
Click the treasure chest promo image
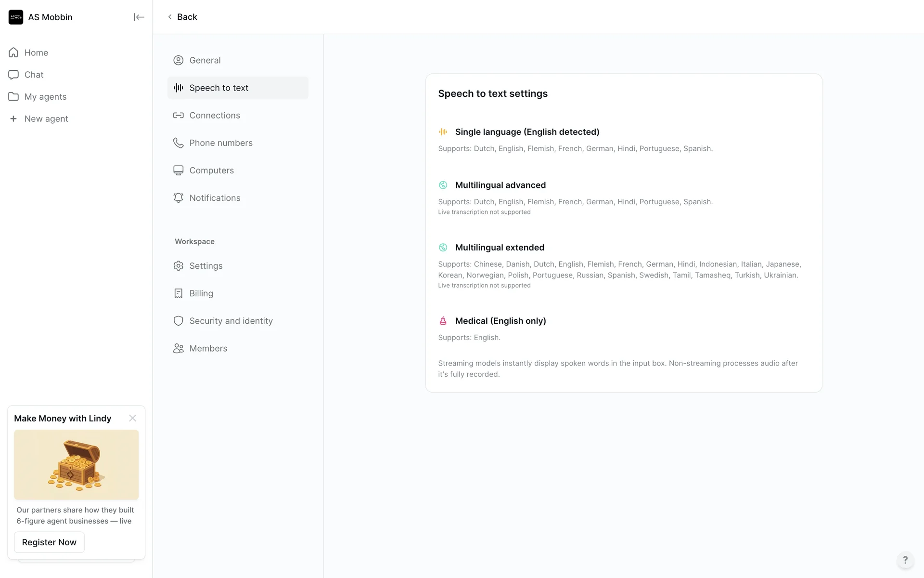[76, 464]
